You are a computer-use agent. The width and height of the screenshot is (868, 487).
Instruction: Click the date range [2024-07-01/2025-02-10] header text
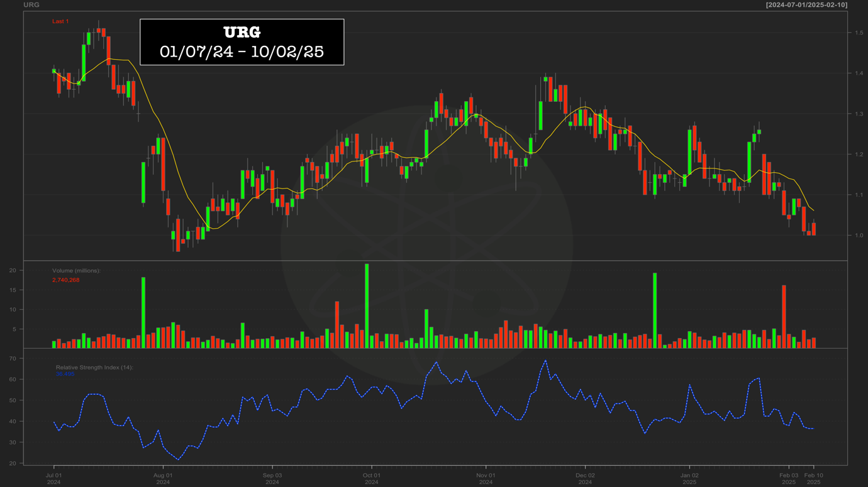click(x=806, y=5)
